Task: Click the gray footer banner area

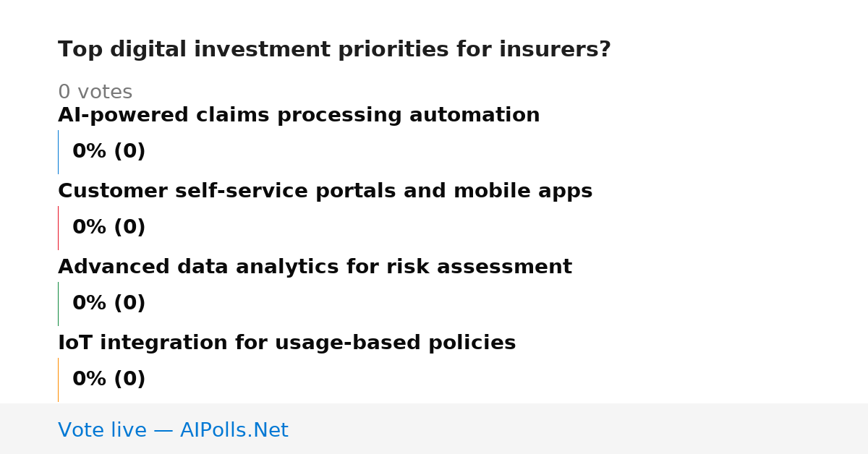Action: pos(434,429)
